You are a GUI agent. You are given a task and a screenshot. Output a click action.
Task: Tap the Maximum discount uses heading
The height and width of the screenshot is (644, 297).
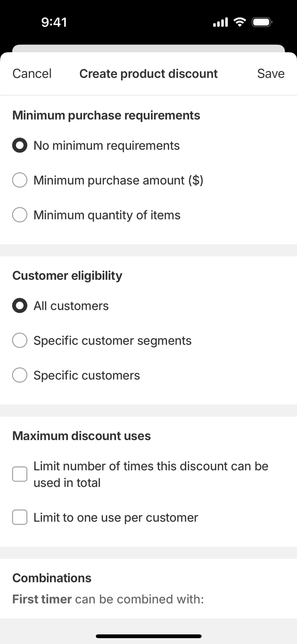[x=82, y=436]
